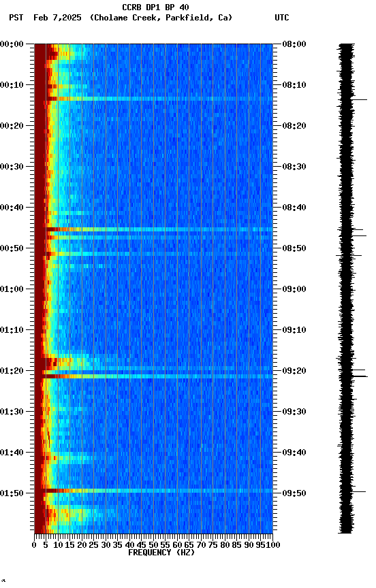
Task: Click the spectrogram event band just after 01:20
Action: [153, 376]
